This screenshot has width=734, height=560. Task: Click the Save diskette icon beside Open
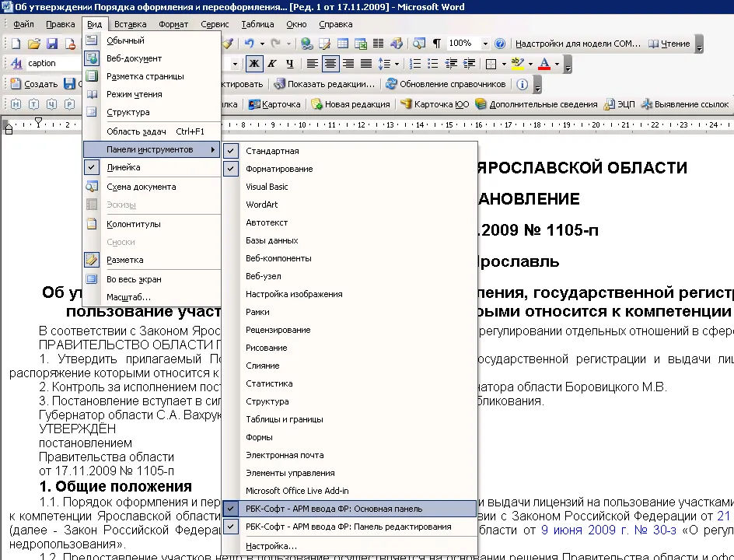[x=52, y=44]
